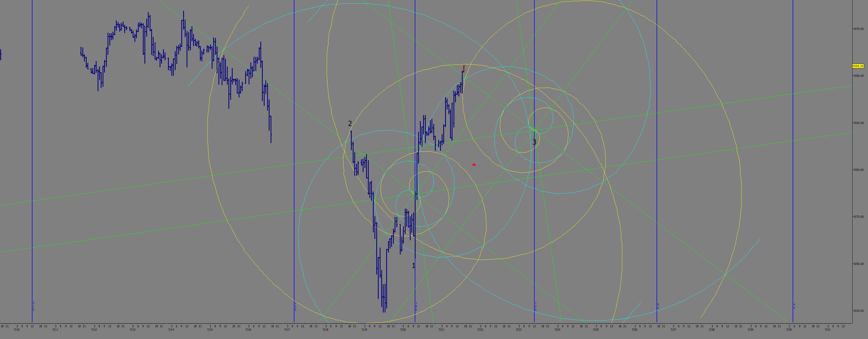
Task: Click the 7/13 date label
Action: 132,330
